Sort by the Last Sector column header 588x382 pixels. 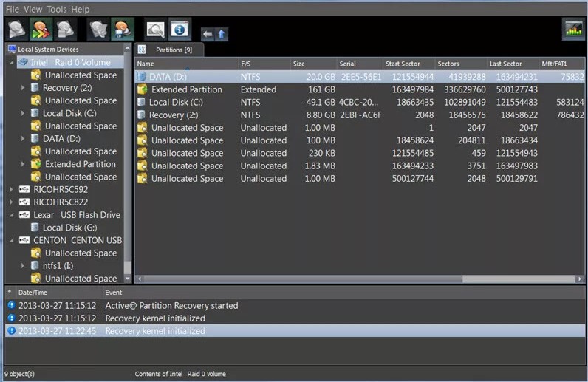click(513, 64)
